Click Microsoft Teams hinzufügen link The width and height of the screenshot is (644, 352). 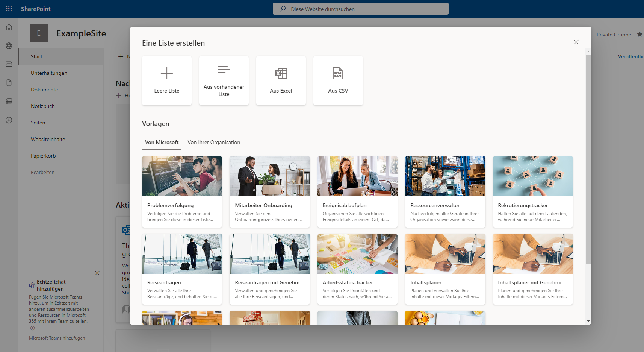[57, 338]
